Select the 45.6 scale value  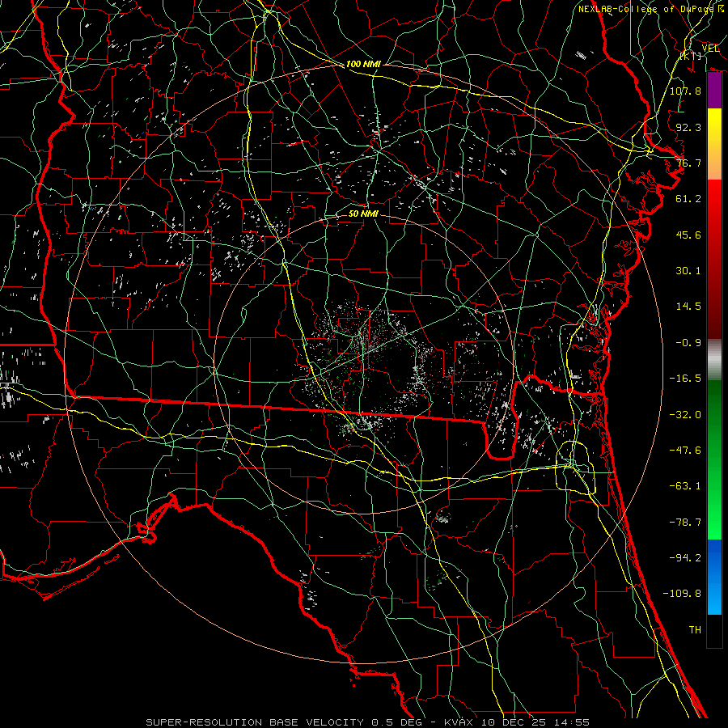(688, 235)
